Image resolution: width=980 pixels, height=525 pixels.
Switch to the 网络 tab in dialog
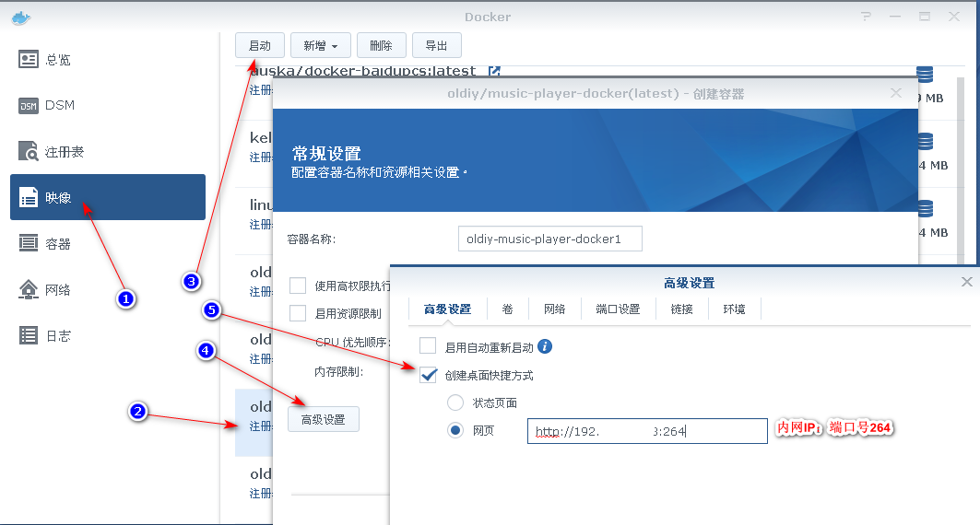click(554, 309)
